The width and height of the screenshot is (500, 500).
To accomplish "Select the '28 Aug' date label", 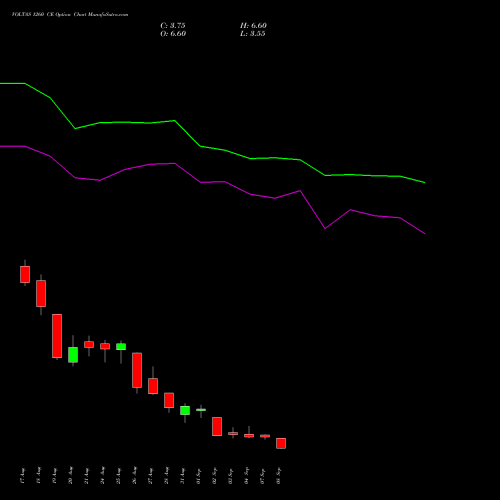I will point(167,476).
